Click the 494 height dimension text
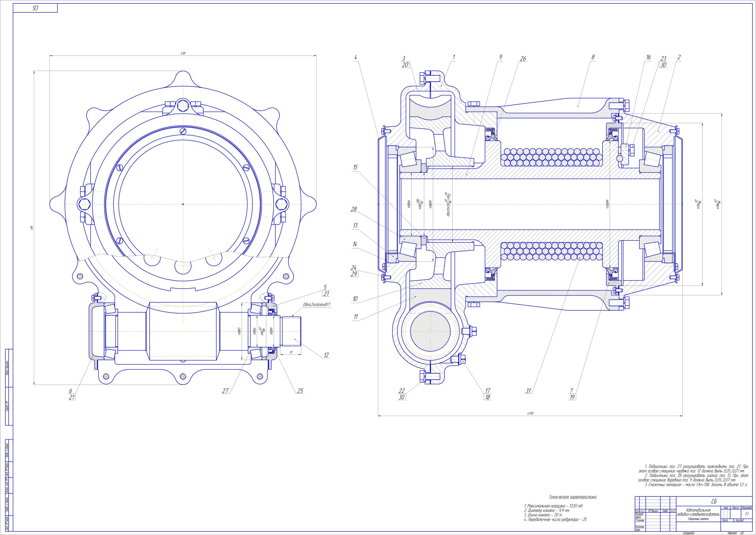 click(32, 227)
